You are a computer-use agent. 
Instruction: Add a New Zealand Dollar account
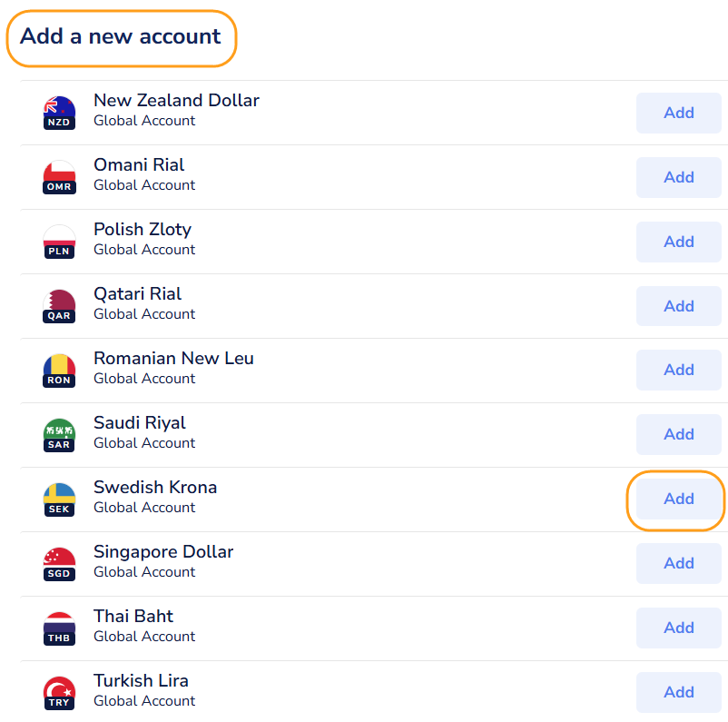tap(678, 113)
